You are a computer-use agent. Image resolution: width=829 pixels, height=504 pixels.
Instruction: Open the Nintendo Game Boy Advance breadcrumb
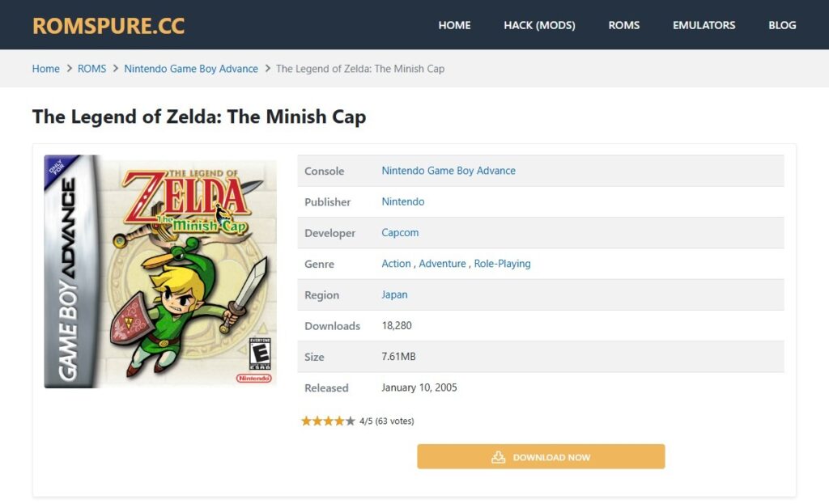pos(191,69)
